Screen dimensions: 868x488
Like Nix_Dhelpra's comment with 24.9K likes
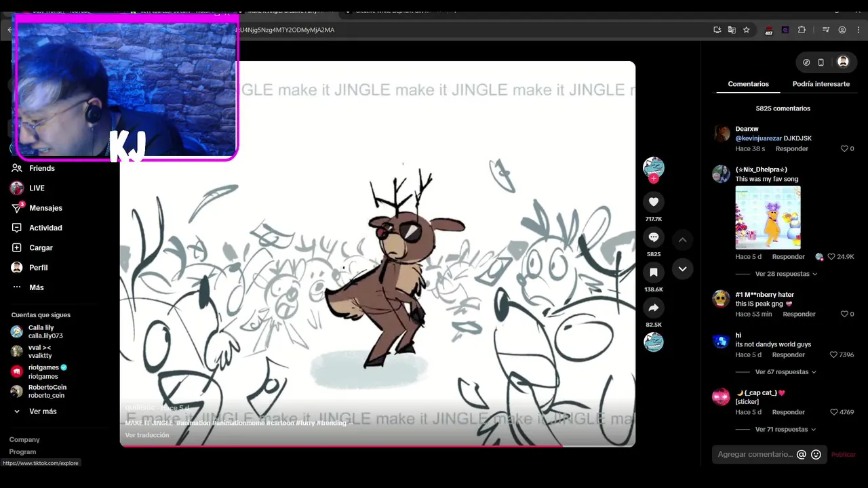coord(831,257)
